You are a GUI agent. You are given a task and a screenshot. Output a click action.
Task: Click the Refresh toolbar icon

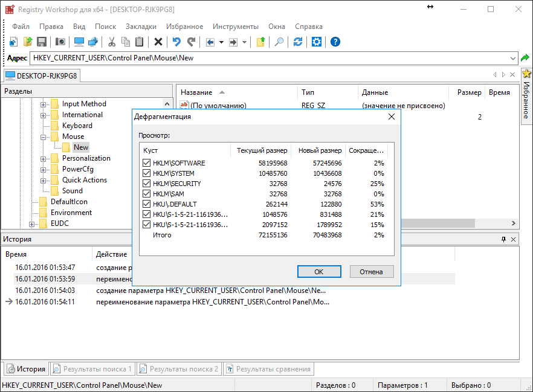pyautogui.click(x=298, y=42)
